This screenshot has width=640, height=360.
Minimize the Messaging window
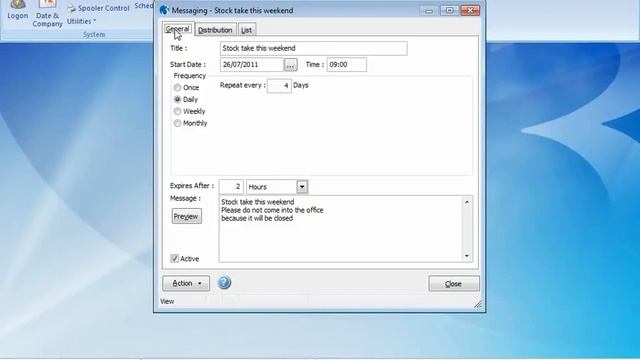[429, 11]
